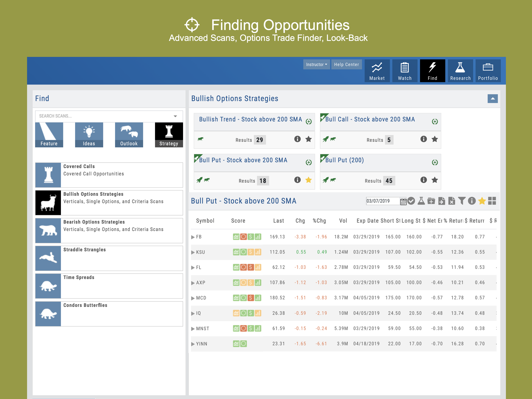
Task: Click the scan date input field
Action: (x=382, y=201)
